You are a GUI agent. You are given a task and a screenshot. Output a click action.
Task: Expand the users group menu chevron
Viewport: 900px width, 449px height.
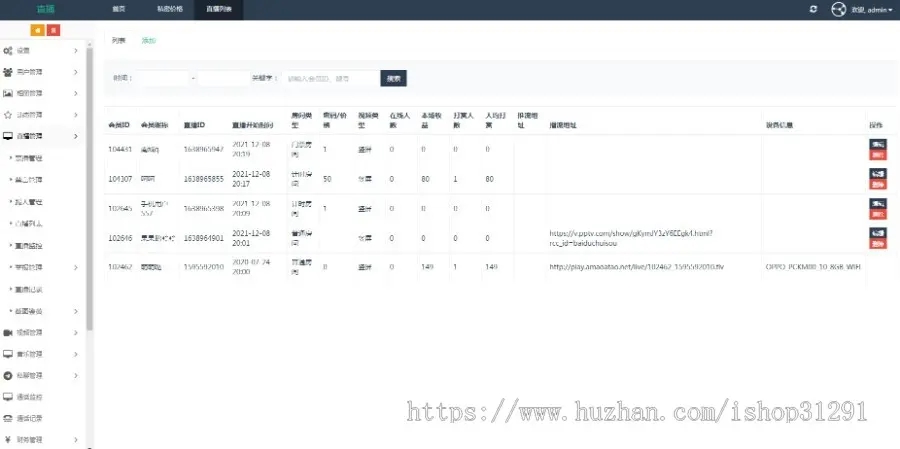[x=76, y=72]
